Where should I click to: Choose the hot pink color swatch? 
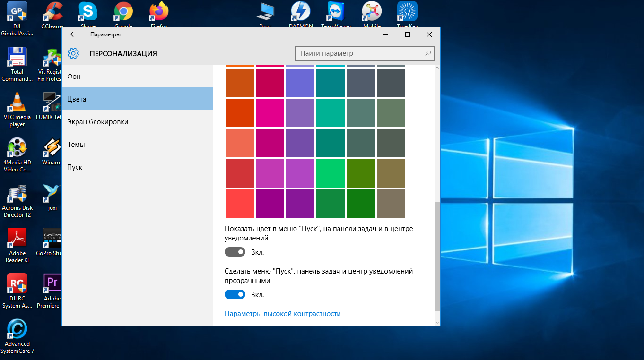coord(270,113)
